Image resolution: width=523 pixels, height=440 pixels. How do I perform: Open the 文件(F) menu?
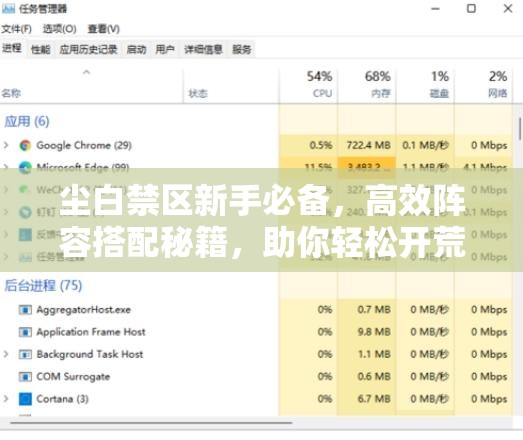click(16, 29)
